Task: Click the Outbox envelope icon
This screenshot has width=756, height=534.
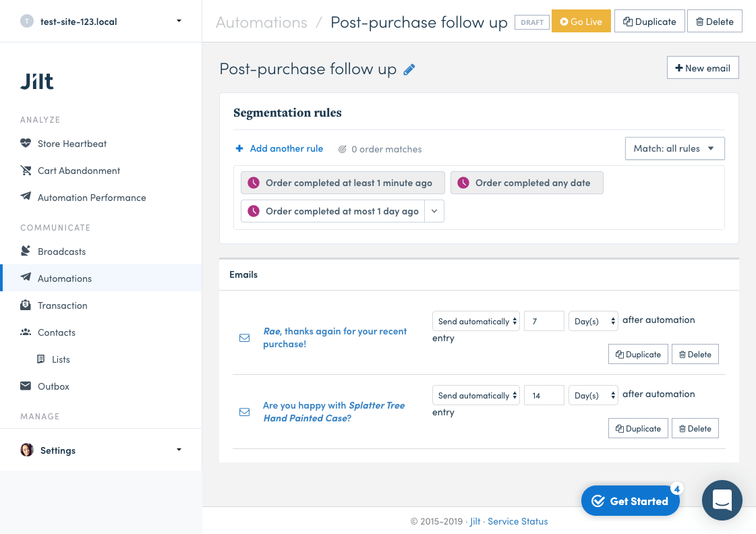Action: pos(26,386)
